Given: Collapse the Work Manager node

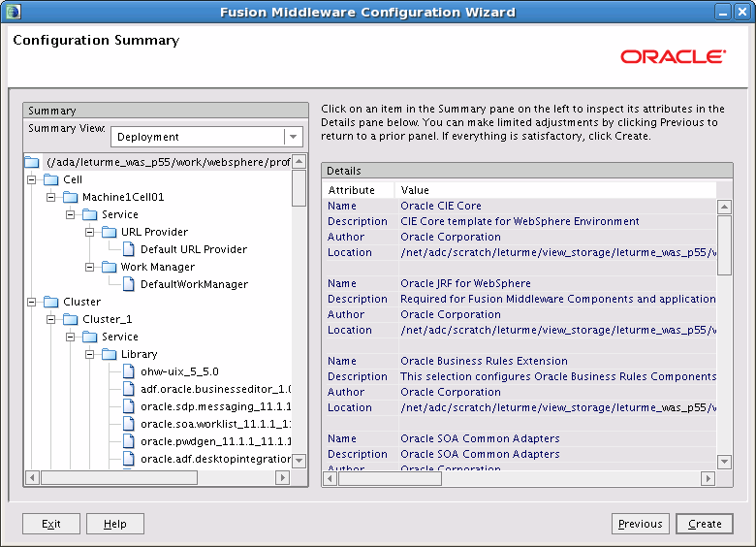Looking at the screenshot, I should click(90, 267).
